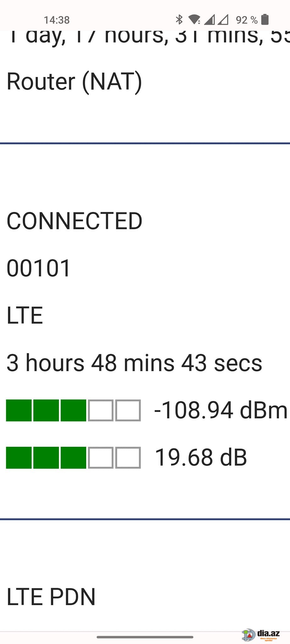The image size is (290, 644).
Task: Tap the 19.68 dB value
Action: tap(201, 457)
